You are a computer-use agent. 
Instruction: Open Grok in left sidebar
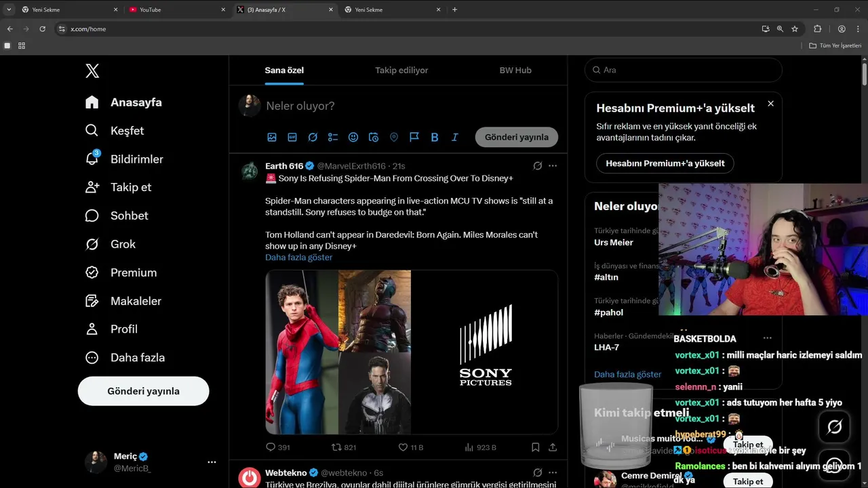pyautogui.click(x=110, y=244)
